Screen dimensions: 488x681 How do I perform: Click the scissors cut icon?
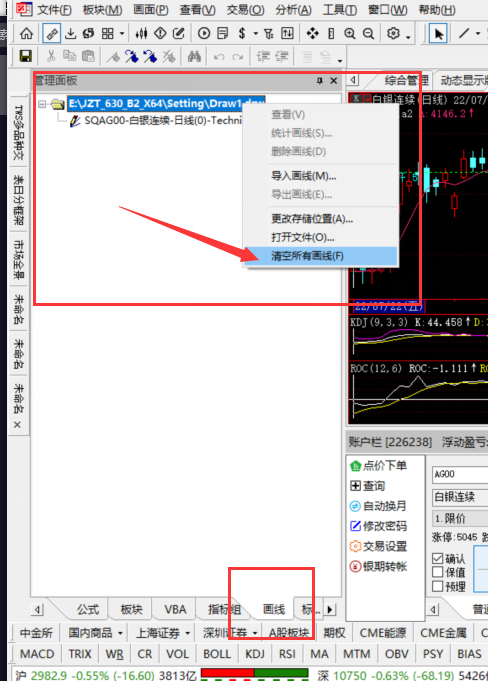[51, 56]
